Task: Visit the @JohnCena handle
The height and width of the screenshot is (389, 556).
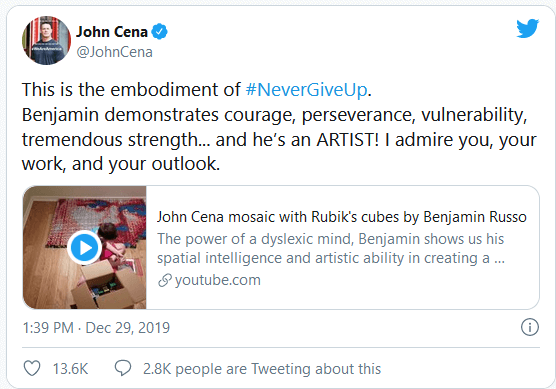Action: (x=115, y=52)
